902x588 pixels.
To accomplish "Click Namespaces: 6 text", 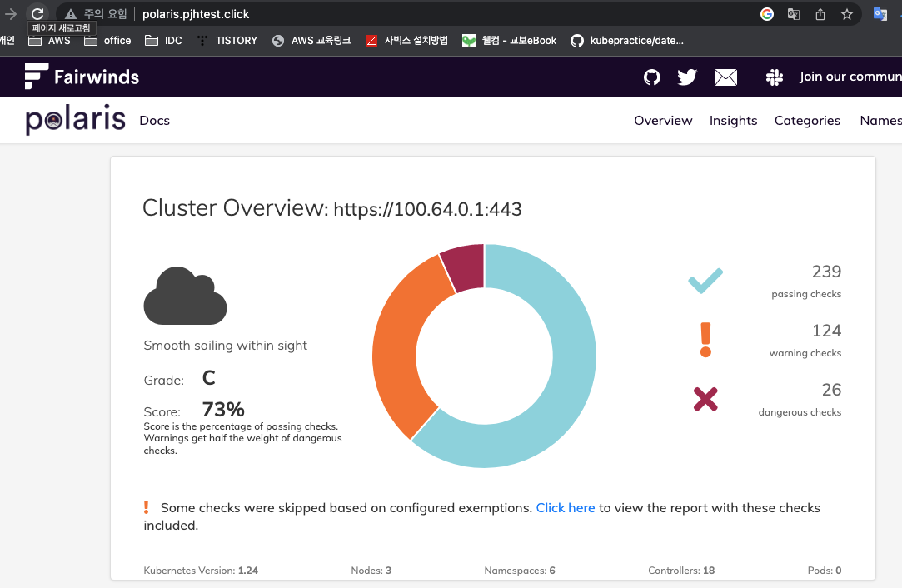I will [x=520, y=571].
